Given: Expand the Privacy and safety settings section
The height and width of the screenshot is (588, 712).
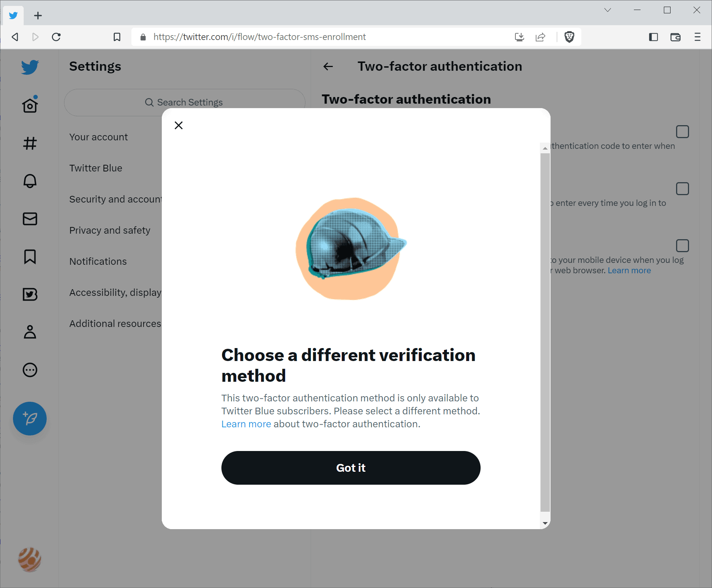Looking at the screenshot, I should tap(109, 230).
